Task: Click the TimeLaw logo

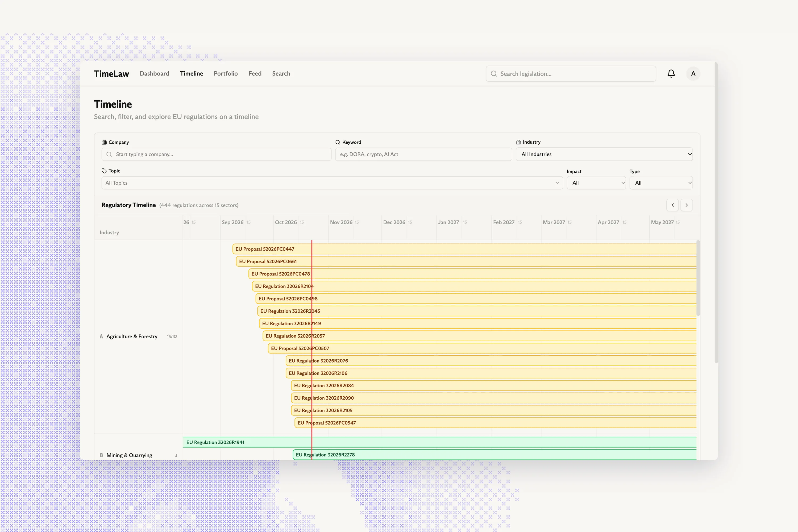Action: click(111, 74)
